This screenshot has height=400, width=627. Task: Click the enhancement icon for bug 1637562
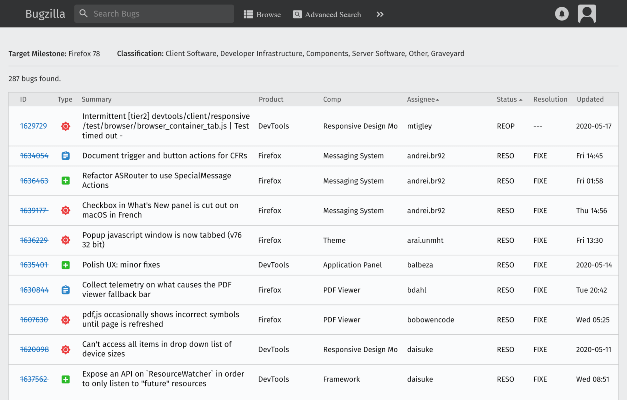click(x=66, y=379)
